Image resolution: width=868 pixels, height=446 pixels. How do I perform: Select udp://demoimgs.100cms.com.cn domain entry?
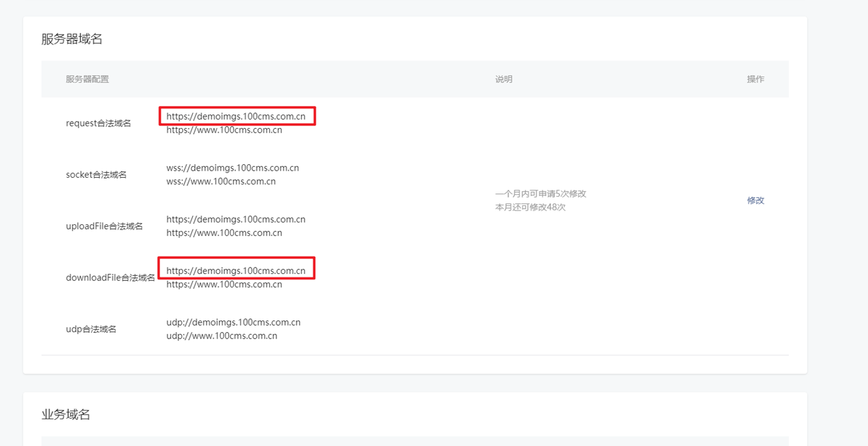click(x=233, y=322)
